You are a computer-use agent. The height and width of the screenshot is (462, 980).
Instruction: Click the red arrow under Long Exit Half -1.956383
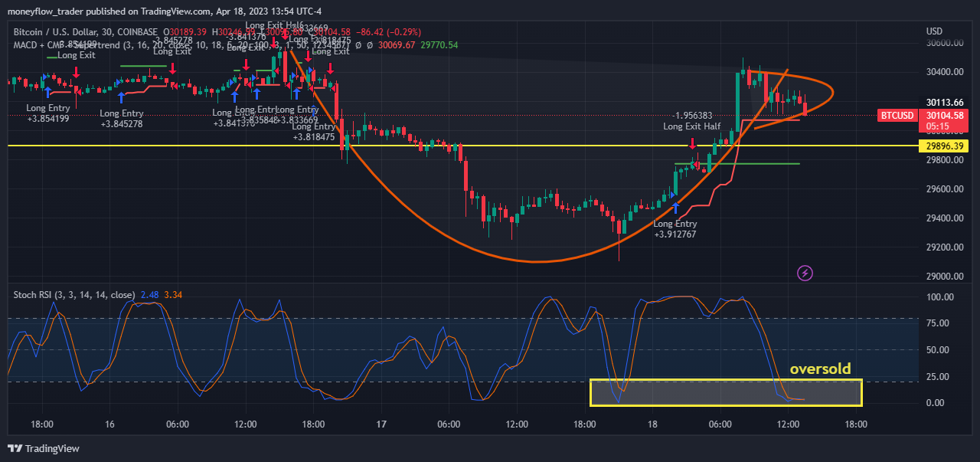point(692,143)
